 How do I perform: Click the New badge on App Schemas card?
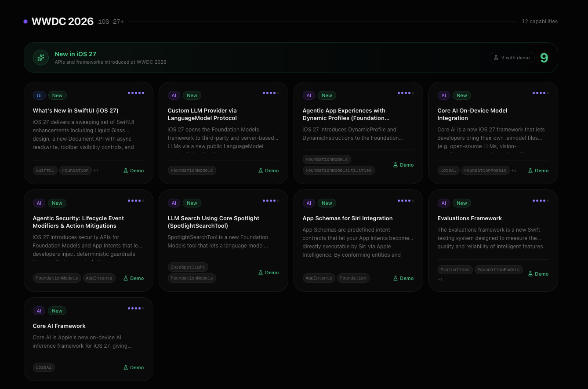[327, 203]
